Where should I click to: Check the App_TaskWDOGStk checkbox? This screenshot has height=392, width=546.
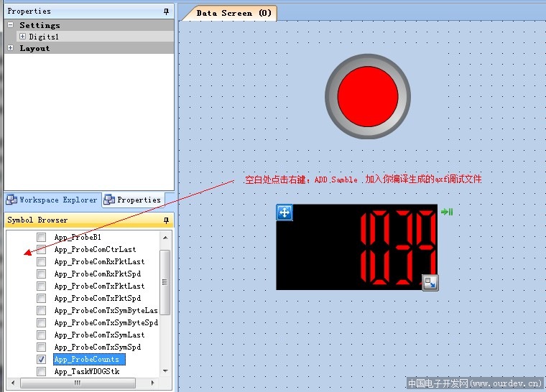click(41, 371)
